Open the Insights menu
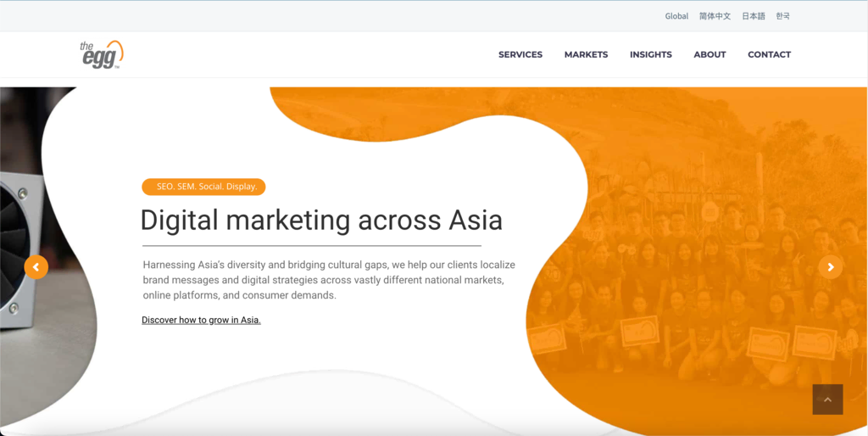 (x=651, y=54)
